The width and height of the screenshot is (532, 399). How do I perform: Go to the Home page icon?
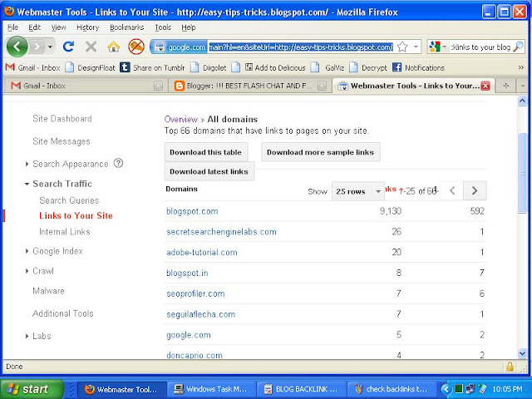pyautogui.click(x=114, y=47)
